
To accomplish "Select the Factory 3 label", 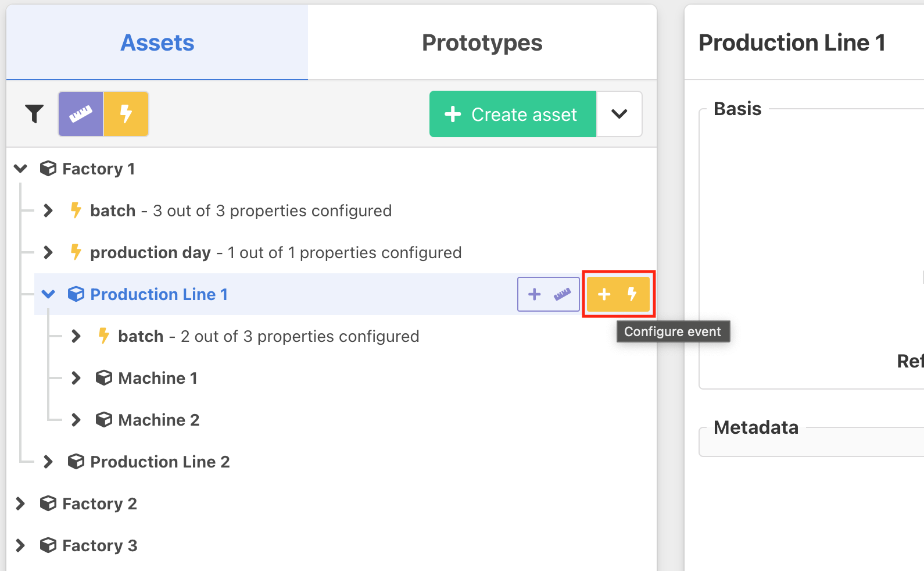I will pyautogui.click(x=100, y=545).
